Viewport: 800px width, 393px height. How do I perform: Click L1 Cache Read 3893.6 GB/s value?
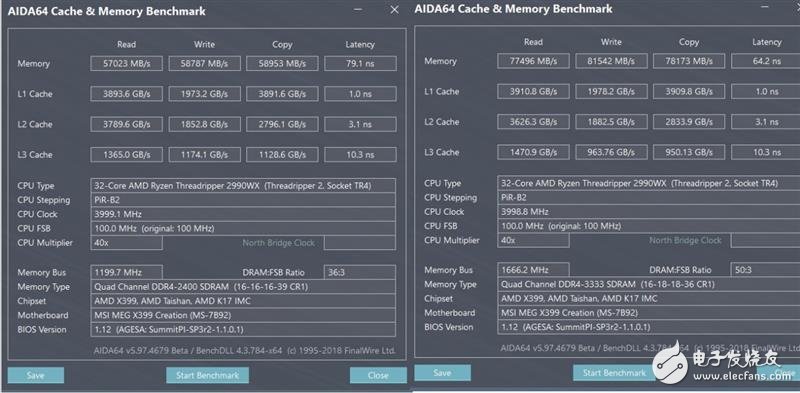(x=127, y=94)
